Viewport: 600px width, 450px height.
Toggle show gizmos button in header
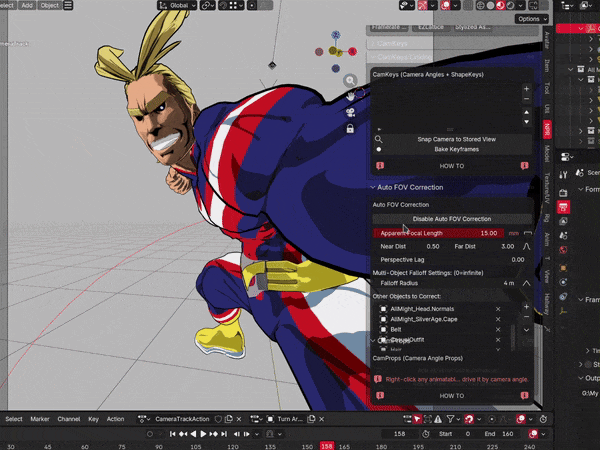pyautogui.click(x=422, y=6)
